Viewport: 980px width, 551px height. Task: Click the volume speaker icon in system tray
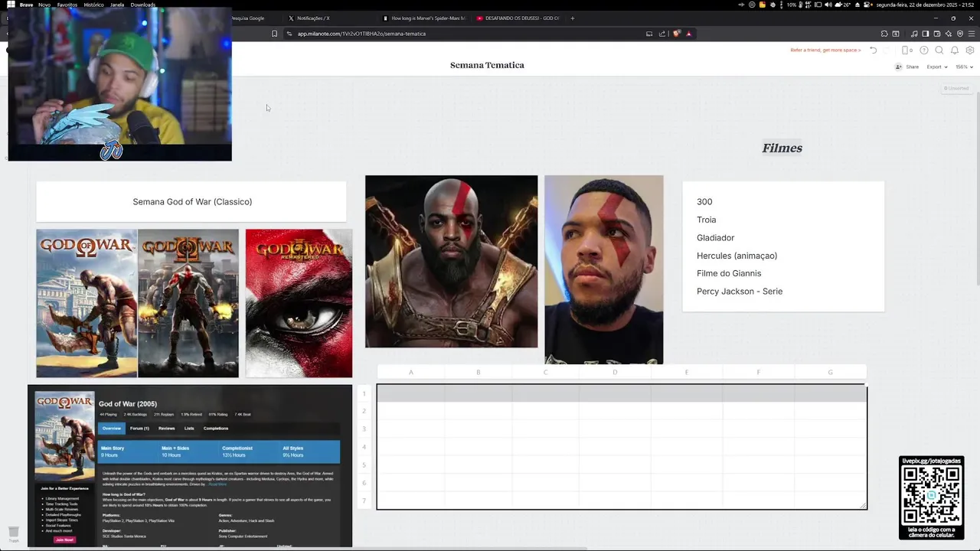[x=828, y=5]
